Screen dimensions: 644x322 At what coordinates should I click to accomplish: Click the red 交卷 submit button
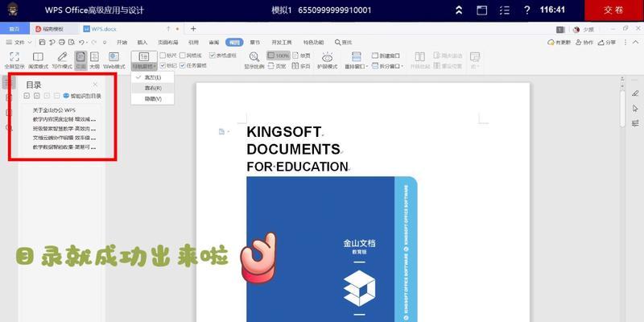tap(613, 10)
